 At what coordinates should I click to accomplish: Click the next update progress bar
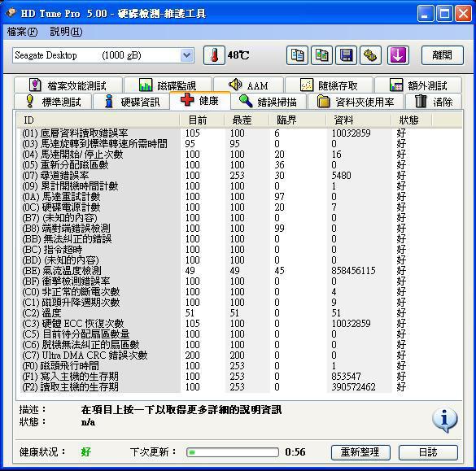(233, 452)
